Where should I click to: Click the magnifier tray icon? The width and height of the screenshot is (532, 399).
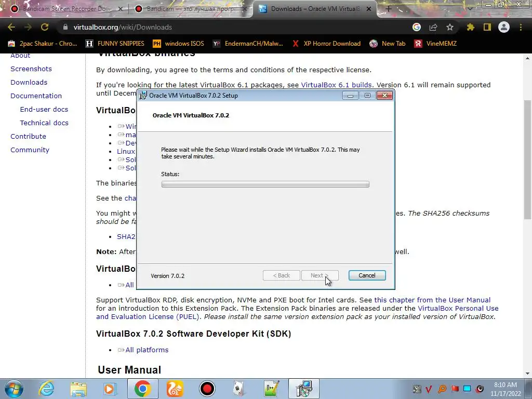pyautogui.click(x=442, y=389)
